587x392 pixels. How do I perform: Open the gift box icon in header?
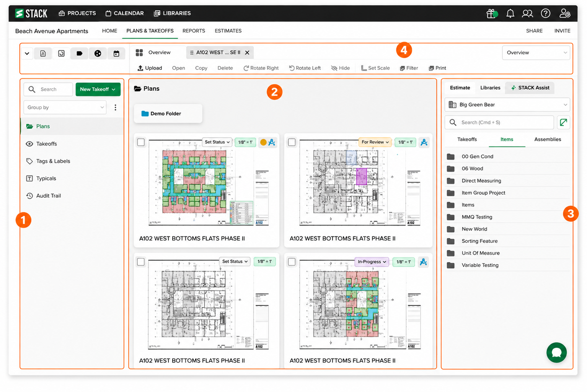pos(491,13)
